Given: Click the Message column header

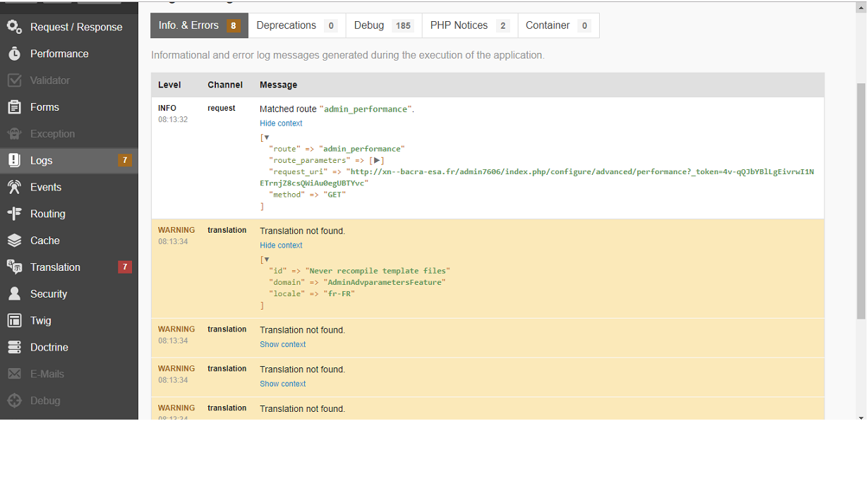Looking at the screenshot, I should coord(278,85).
